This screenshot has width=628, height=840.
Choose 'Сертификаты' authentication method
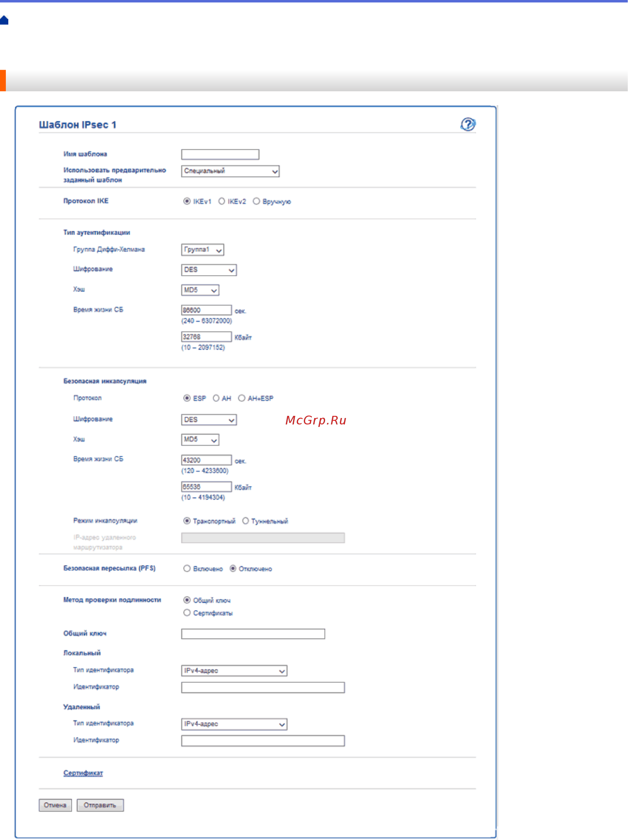(x=187, y=613)
